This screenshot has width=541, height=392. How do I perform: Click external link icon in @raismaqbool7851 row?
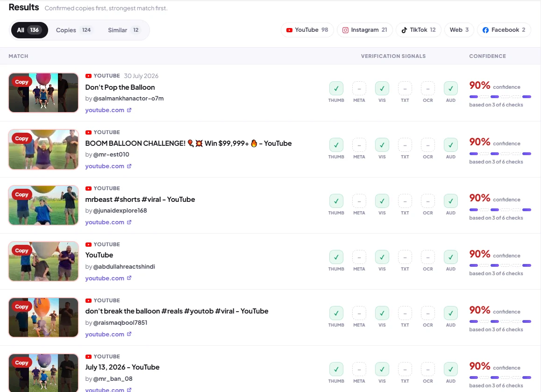pos(129,334)
